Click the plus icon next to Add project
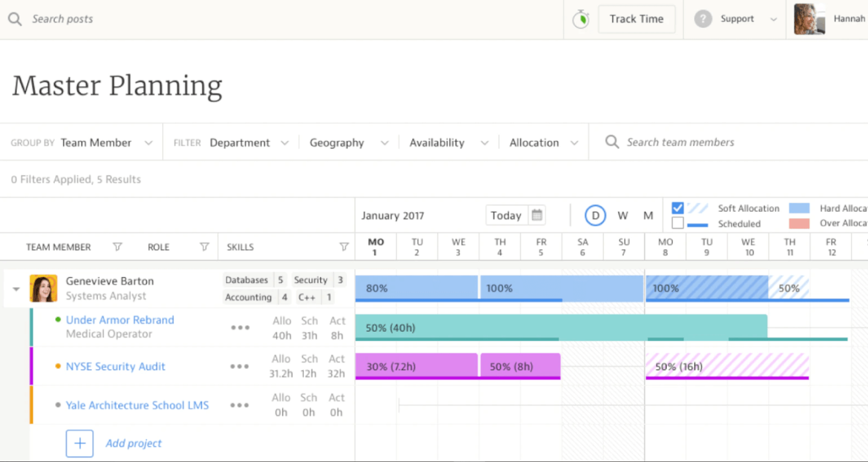This screenshot has width=868, height=462. click(x=80, y=443)
